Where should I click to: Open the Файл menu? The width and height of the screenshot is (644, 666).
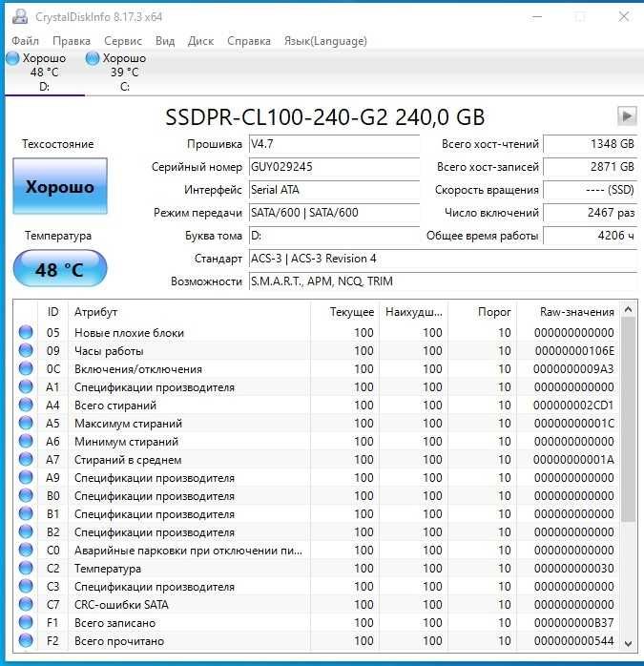(x=25, y=41)
